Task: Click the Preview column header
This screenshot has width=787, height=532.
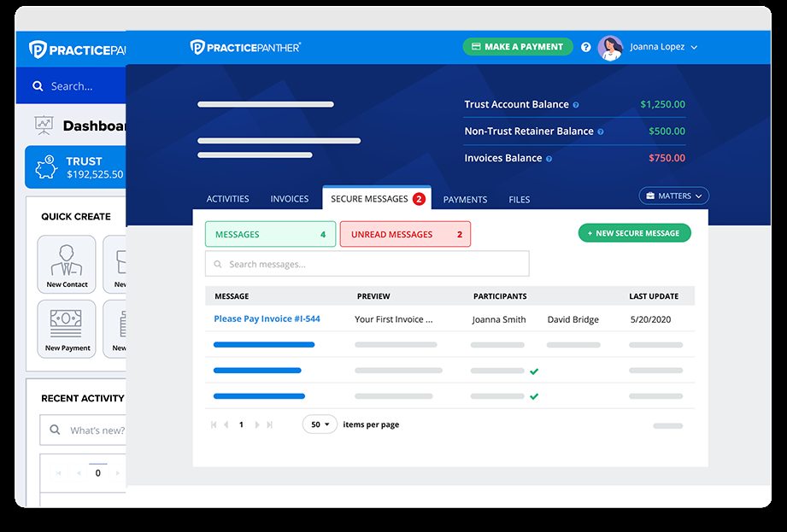Action: coord(373,296)
